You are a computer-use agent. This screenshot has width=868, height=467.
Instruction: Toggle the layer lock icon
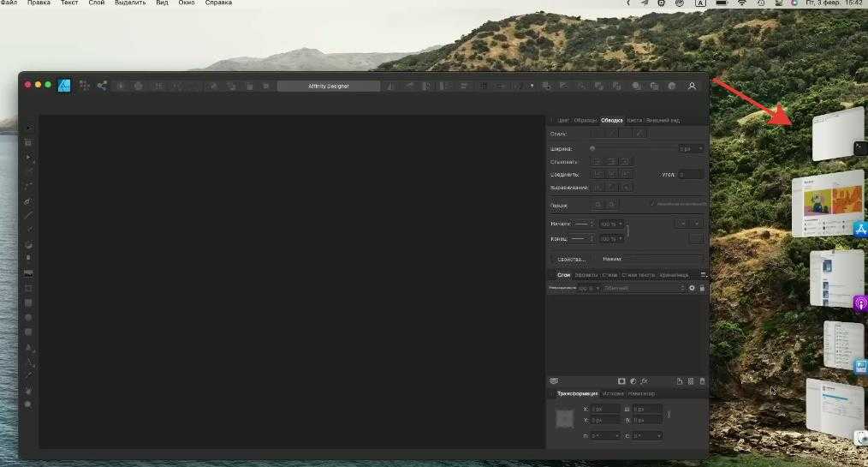pyautogui.click(x=702, y=288)
